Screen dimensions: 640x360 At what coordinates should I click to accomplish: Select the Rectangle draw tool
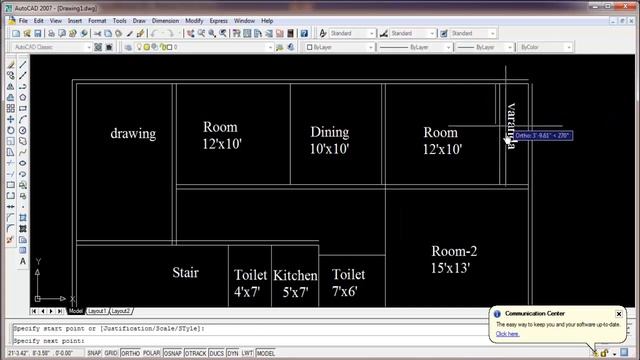[23, 109]
